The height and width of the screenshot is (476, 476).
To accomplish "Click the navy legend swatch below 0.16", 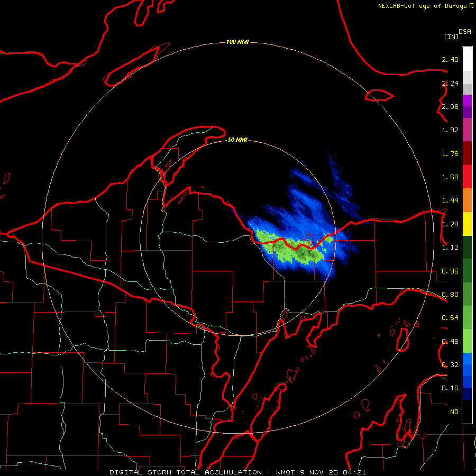I will point(467,394).
